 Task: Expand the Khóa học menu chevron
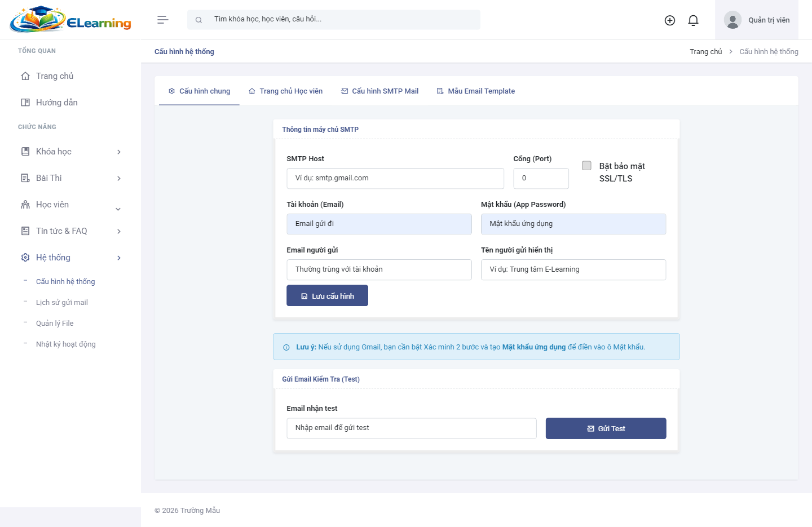(118, 152)
